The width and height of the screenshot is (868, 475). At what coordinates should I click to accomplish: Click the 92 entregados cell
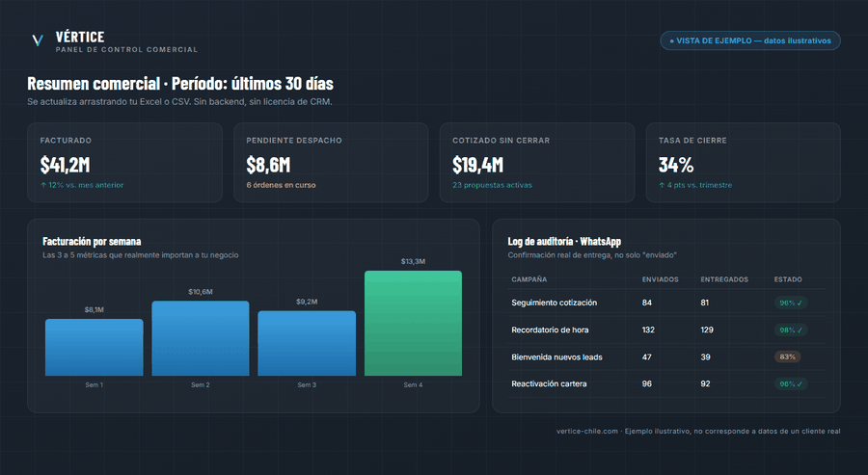coord(705,383)
